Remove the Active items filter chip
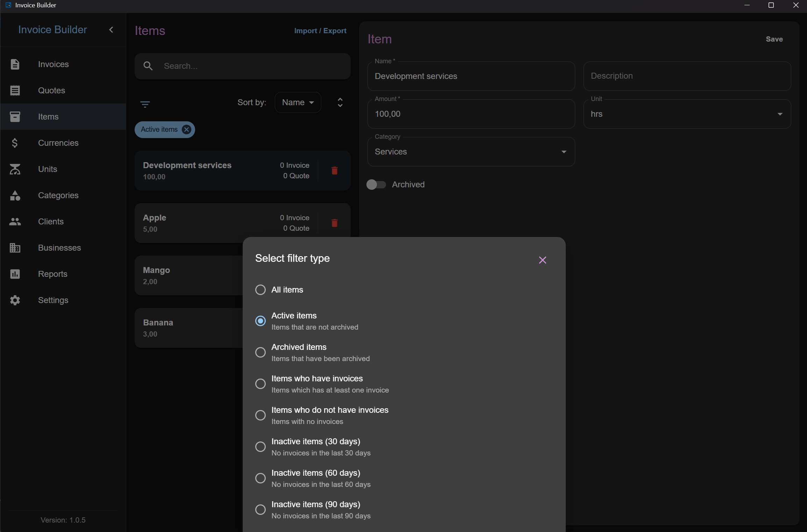 tap(187, 130)
